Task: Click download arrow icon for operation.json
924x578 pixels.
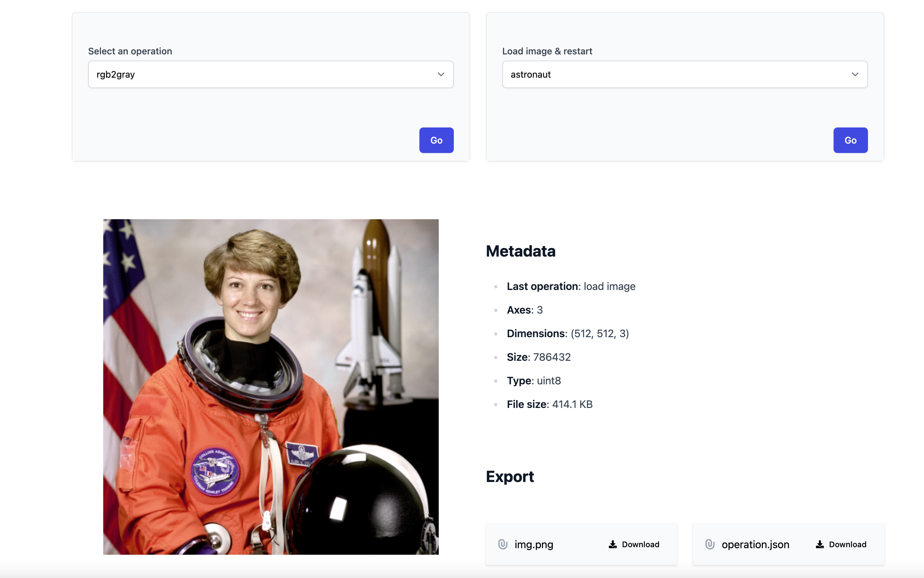Action: point(819,544)
